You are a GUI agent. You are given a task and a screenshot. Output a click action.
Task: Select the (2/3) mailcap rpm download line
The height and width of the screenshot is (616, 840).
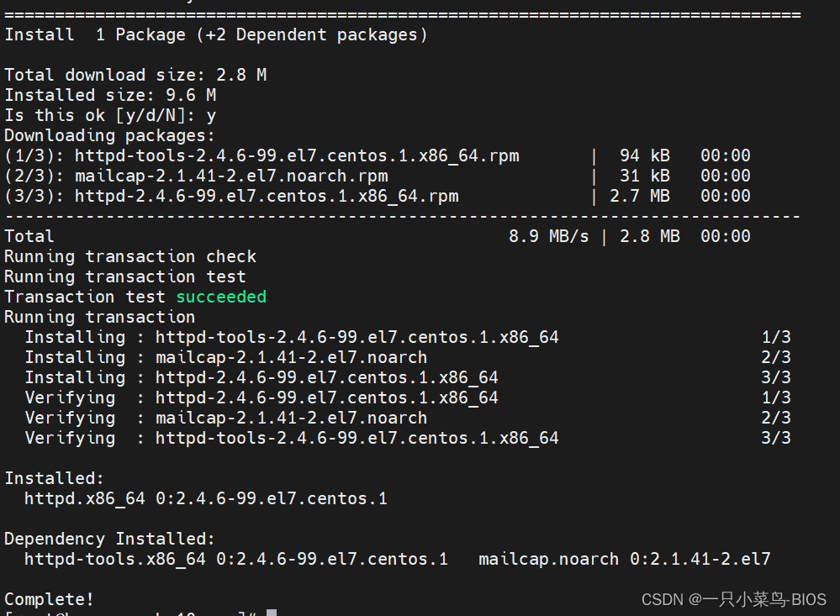tap(378, 176)
